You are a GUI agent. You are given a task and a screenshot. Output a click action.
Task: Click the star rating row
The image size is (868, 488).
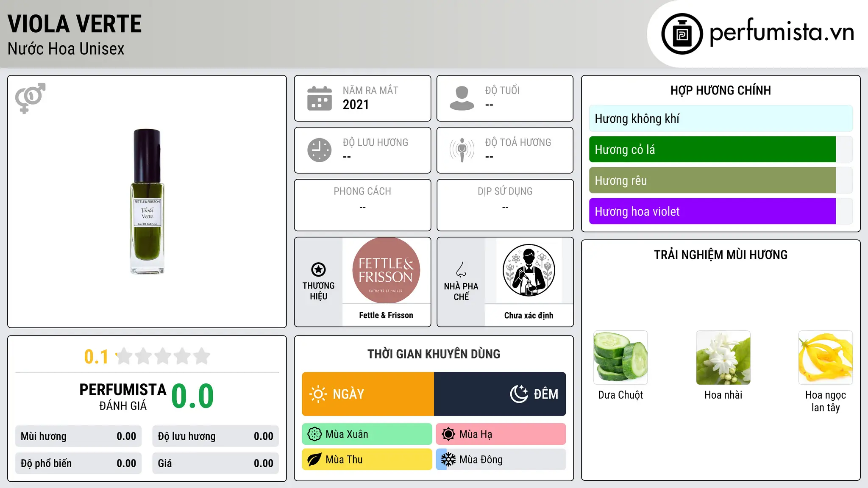pyautogui.click(x=163, y=356)
